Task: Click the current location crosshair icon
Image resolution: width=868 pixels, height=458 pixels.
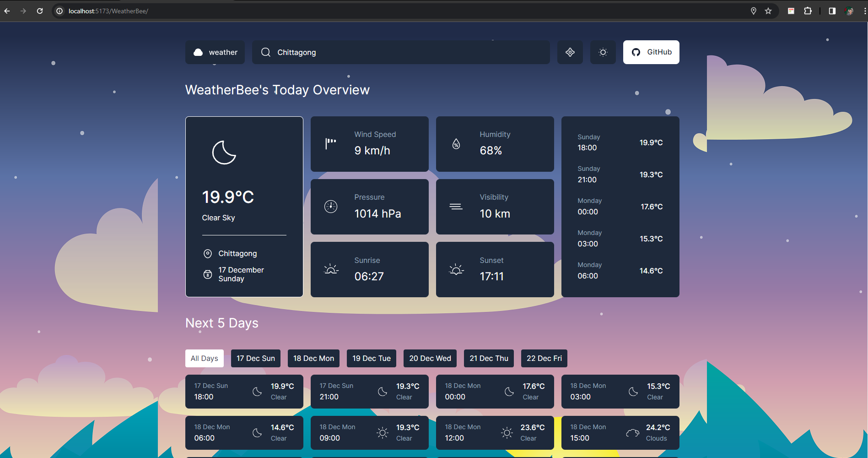Action: coord(570,52)
